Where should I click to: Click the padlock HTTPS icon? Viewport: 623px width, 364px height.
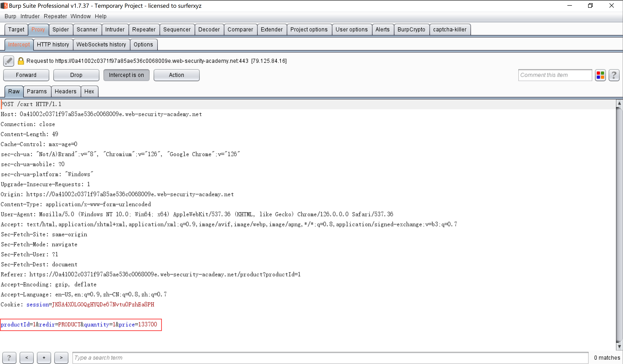[x=21, y=61]
